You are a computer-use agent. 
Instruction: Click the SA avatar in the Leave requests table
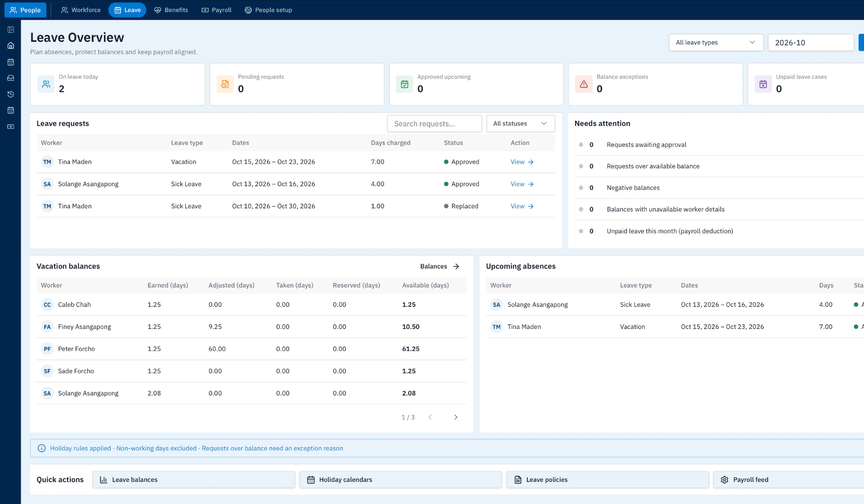[47, 184]
